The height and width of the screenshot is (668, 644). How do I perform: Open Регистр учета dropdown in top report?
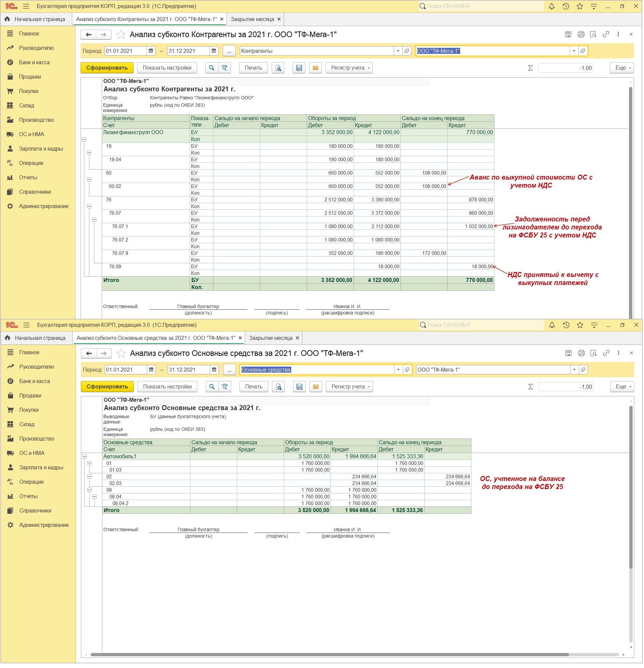point(350,68)
